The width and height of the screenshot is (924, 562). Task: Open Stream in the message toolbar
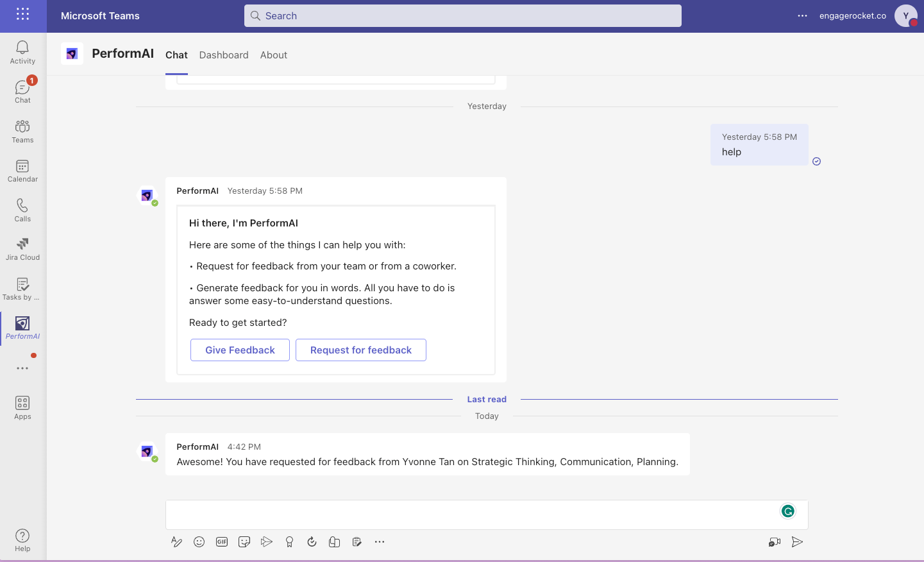[x=267, y=542]
